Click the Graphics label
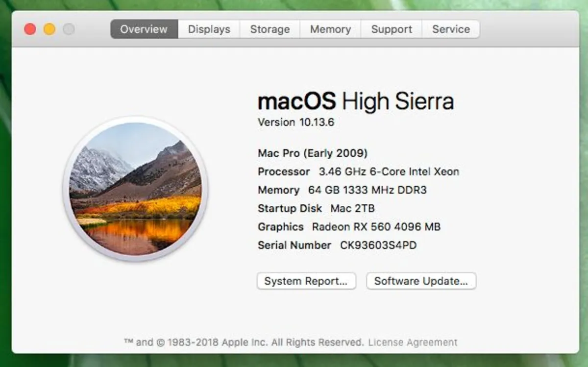This screenshot has width=588, height=367. (x=281, y=227)
